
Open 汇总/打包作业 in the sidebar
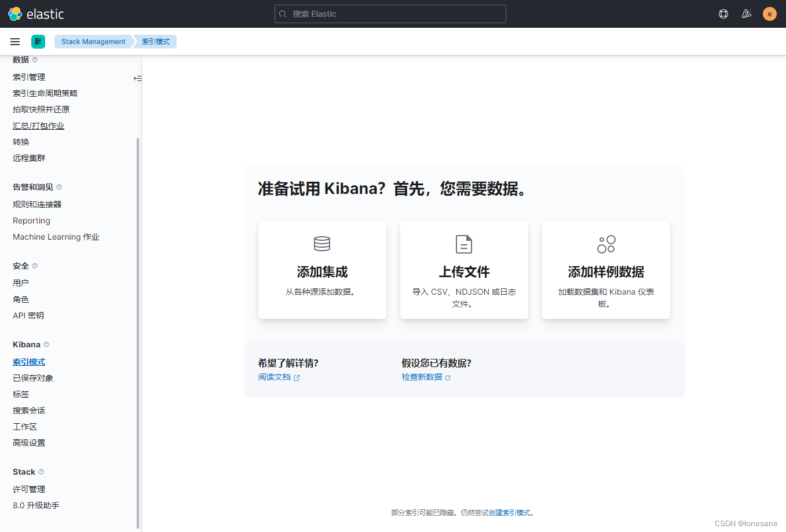tap(38, 126)
